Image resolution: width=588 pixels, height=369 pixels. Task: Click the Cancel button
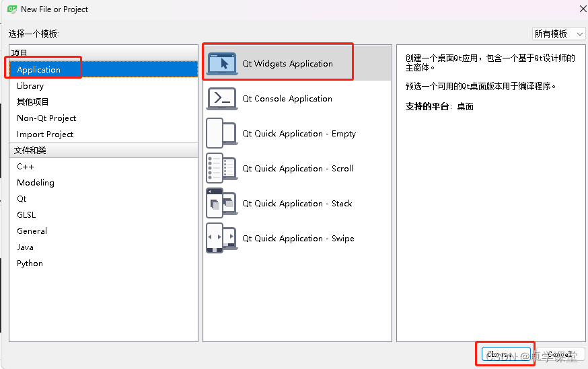pos(560,354)
